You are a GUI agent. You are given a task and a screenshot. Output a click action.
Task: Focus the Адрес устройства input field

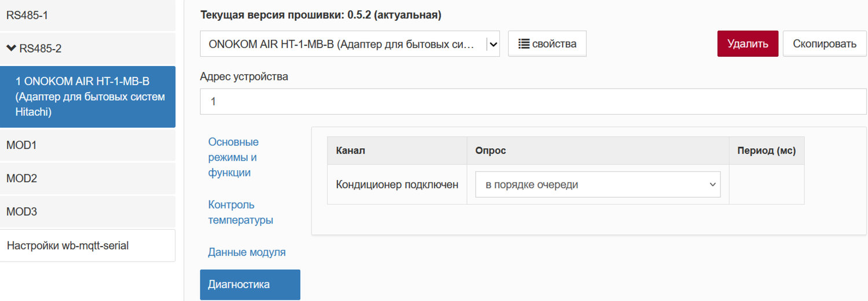coord(533,101)
